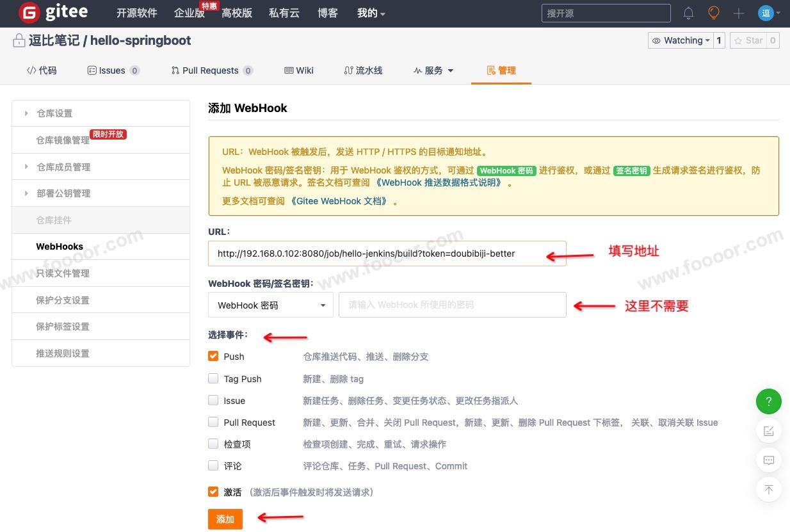Click the floating chat message icon
This screenshot has height=532, width=790.
769,460
